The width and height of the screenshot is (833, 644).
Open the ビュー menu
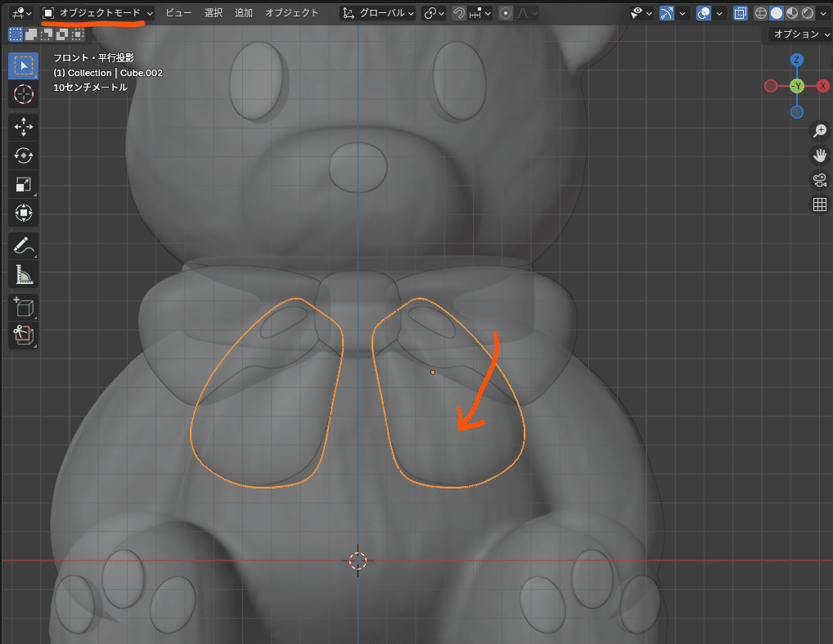tap(178, 13)
